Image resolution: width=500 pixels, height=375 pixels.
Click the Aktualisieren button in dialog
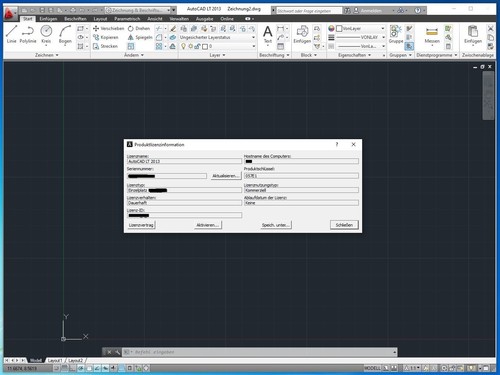point(226,176)
